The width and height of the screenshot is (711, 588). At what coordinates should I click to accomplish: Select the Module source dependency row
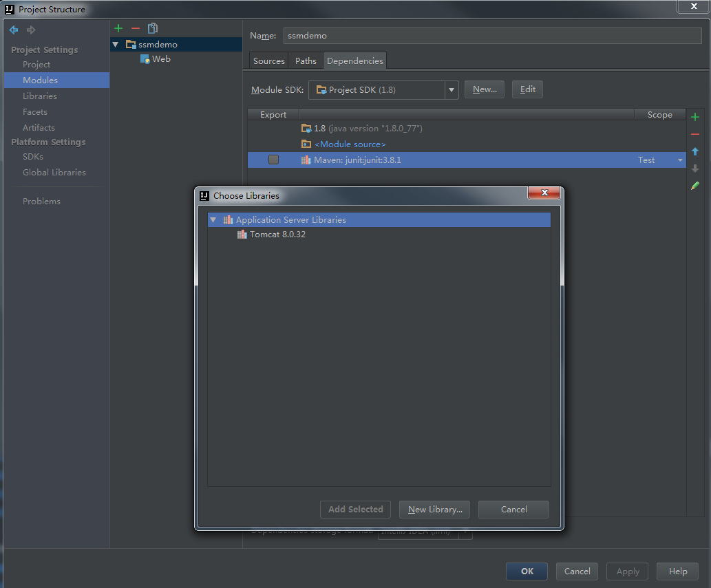[467, 144]
